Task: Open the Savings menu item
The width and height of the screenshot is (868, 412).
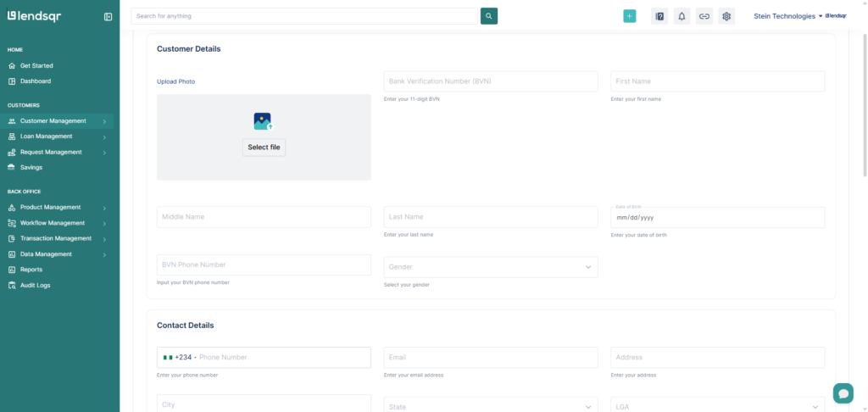Action: tap(31, 168)
